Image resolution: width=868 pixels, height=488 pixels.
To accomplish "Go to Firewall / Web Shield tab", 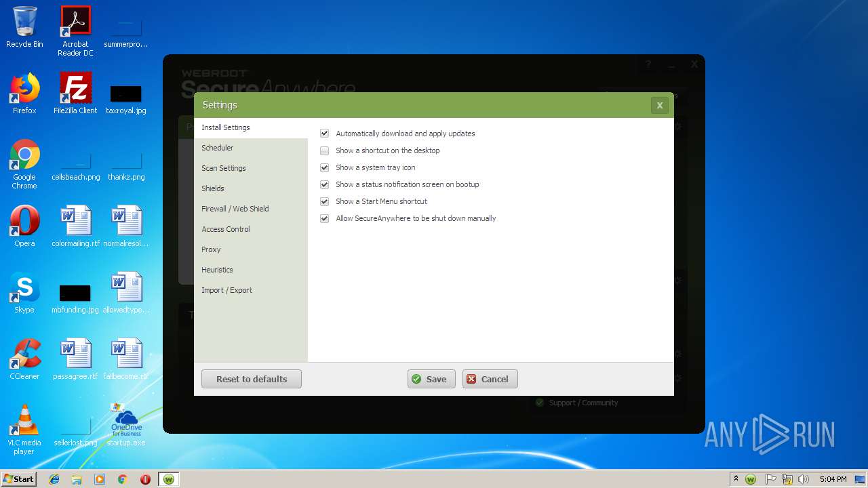I will click(251, 209).
